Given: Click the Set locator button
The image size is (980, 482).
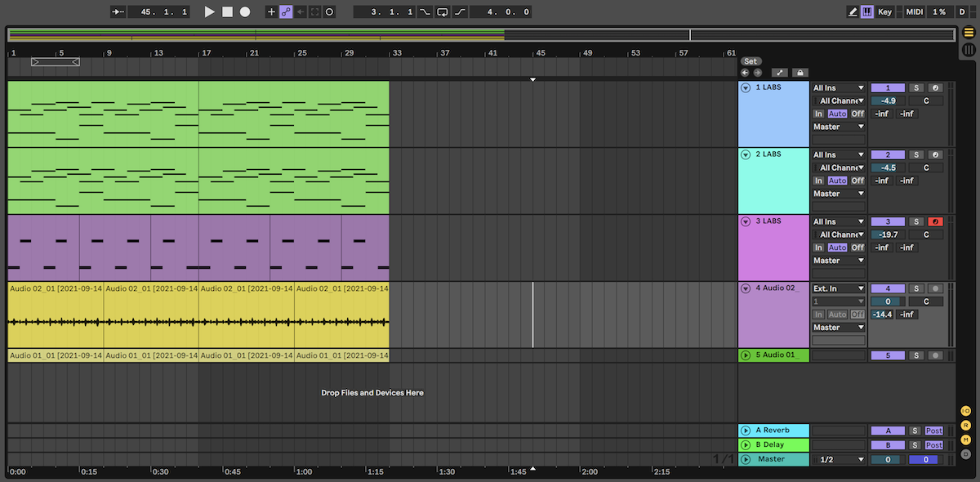Looking at the screenshot, I should point(751,61).
